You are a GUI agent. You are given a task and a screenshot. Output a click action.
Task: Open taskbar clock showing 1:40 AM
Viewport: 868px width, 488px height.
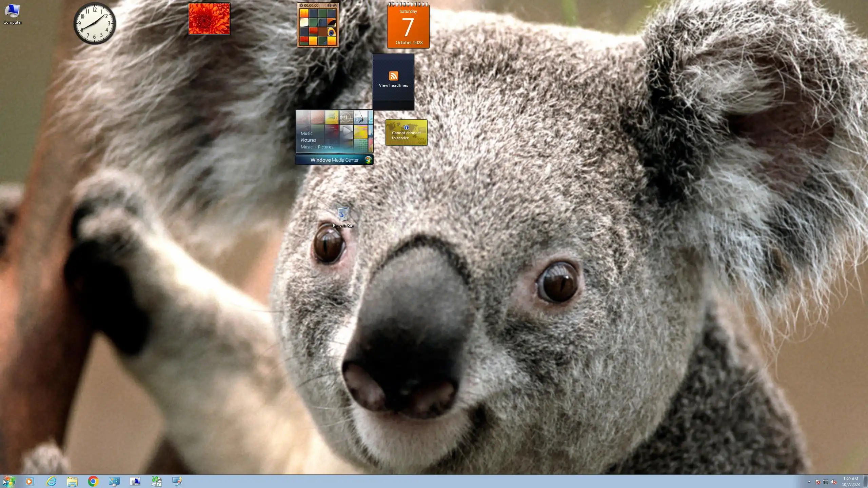coord(850,481)
